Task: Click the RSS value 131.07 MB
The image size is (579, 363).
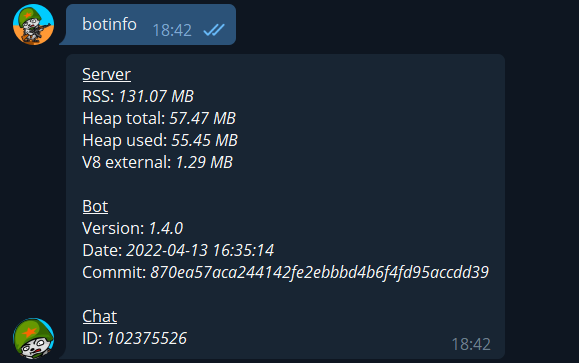Action: pyautogui.click(x=156, y=96)
